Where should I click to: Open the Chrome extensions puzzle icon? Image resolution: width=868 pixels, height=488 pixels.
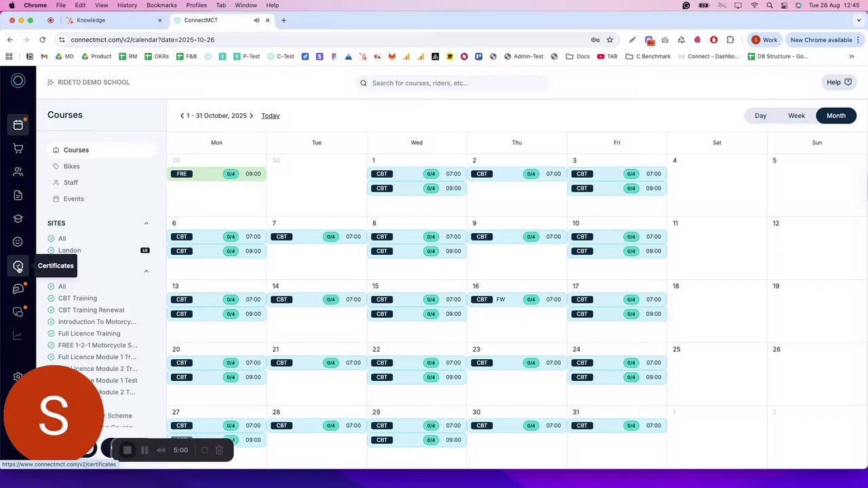(730, 40)
